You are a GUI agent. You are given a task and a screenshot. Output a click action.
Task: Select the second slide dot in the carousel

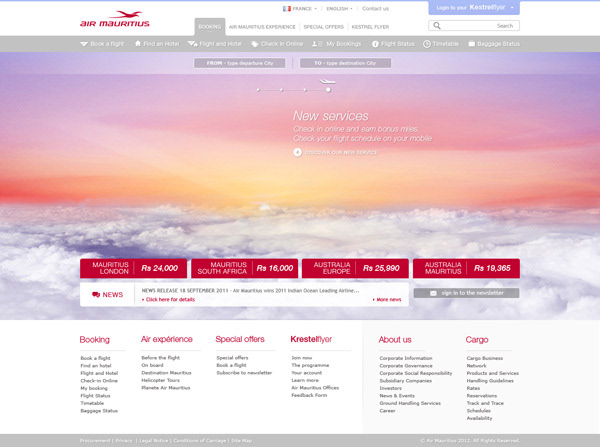[282, 90]
